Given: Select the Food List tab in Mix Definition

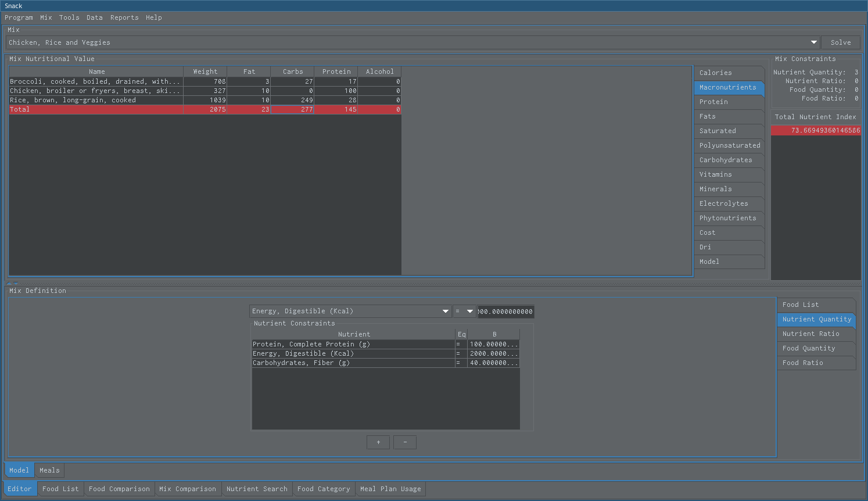Looking at the screenshot, I should [816, 305].
